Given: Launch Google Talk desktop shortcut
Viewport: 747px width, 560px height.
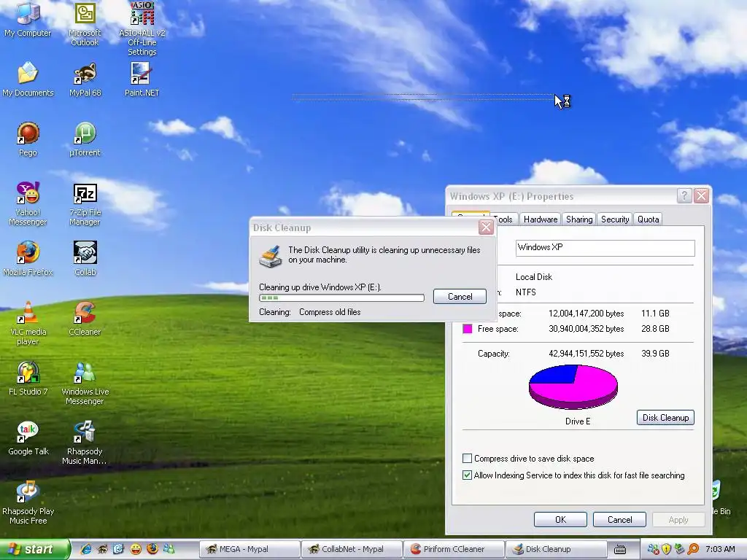Looking at the screenshot, I should (x=28, y=438).
